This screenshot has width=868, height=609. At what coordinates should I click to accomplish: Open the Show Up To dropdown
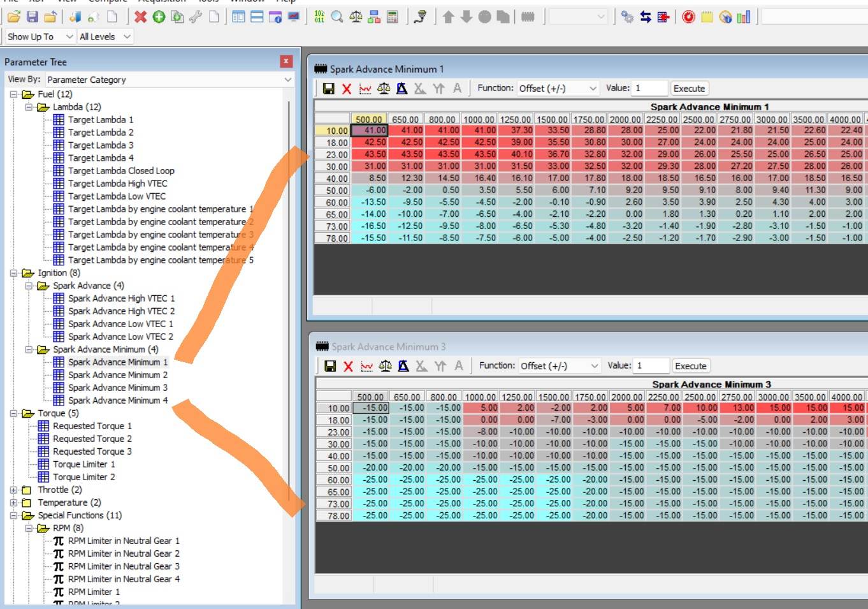[x=40, y=37]
